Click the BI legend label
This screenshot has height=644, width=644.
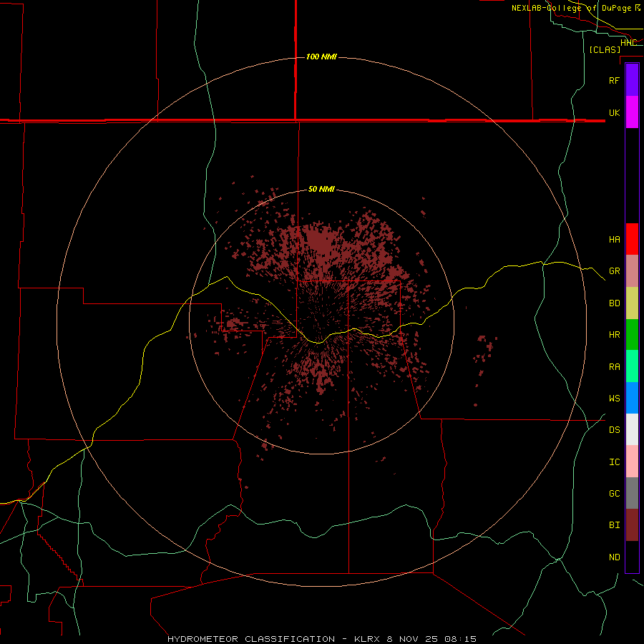tap(614, 525)
